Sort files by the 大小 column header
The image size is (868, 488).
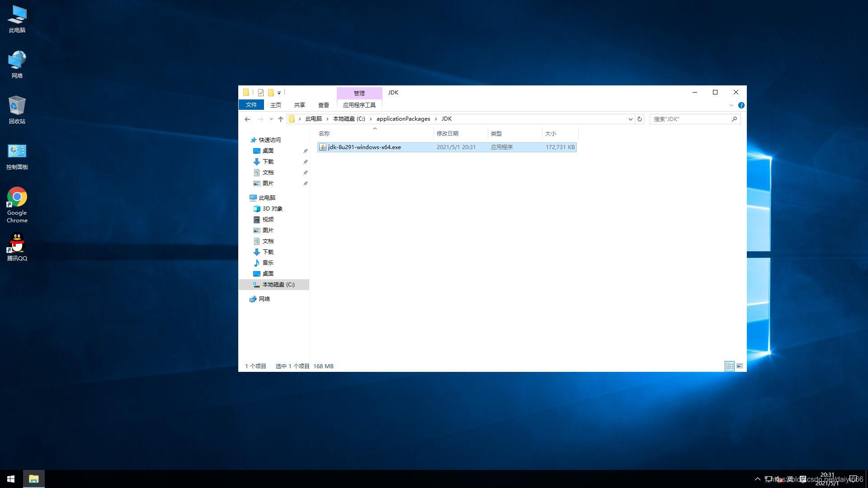click(550, 134)
